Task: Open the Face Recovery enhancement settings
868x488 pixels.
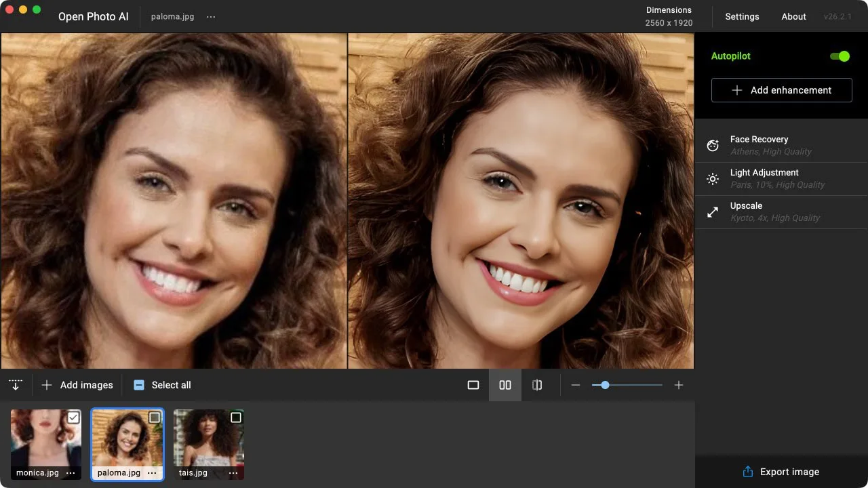Action: (781, 146)
